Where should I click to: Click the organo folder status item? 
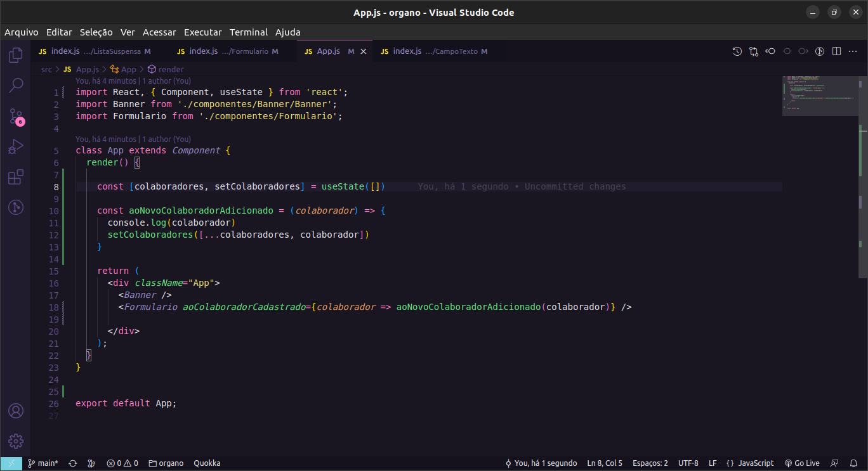point(166,463)
